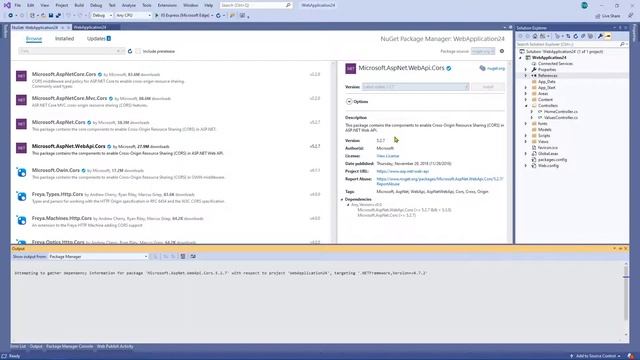Click the Output panel vertical scrollbar
Image resolution: width=640 pixels, height=360 pixels.
(626, 300)
